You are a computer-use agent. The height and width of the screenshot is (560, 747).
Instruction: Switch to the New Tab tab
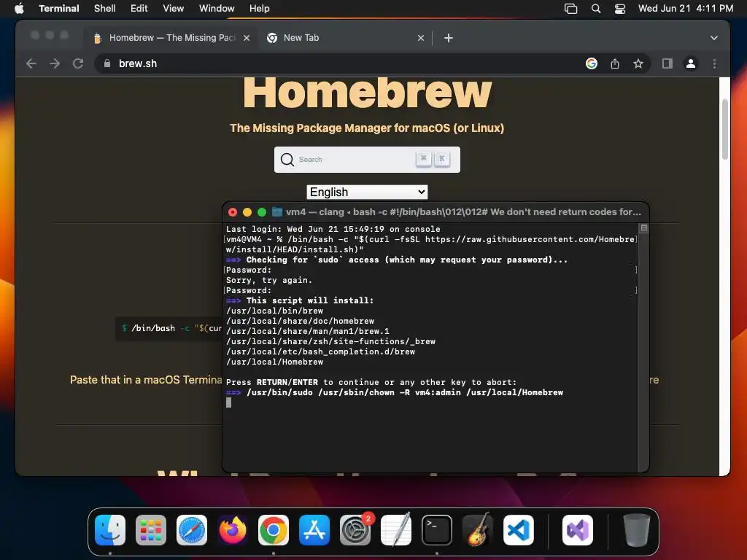point(344,38)
